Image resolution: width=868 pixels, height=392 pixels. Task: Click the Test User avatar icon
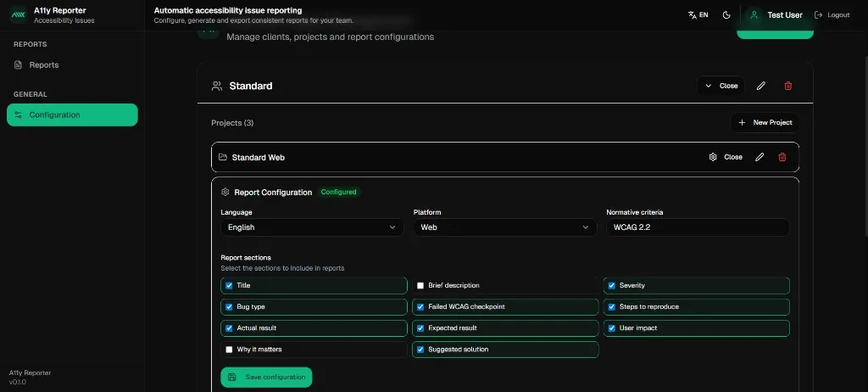pos(754,15)
